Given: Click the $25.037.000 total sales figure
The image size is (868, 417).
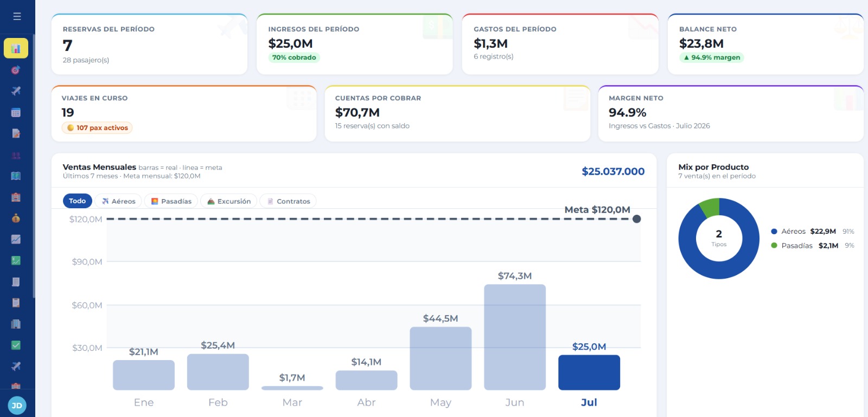Looking at the screenshot, I should pyautogui.click(x=613, y=171).
